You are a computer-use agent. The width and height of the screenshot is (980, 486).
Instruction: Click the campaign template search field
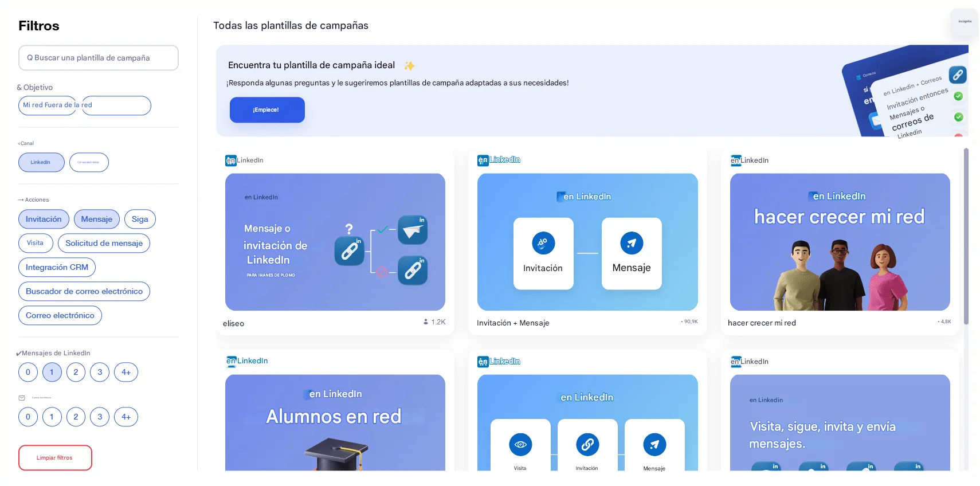pos(99,58)
